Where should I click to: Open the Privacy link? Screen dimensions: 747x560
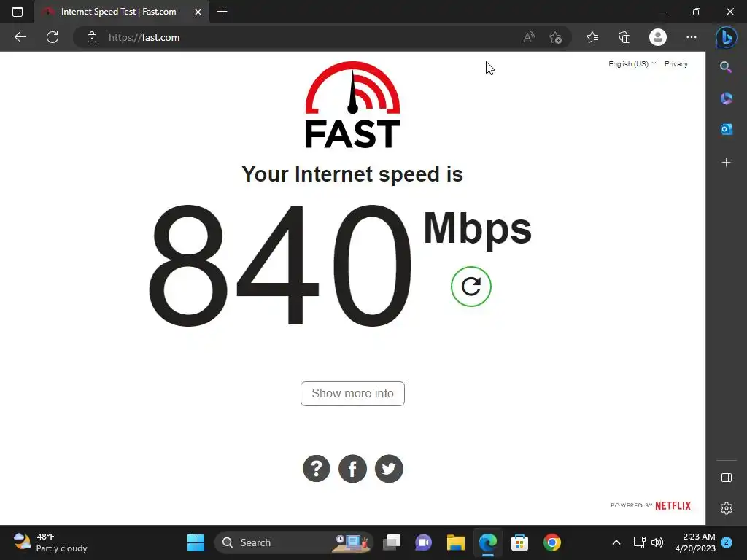(676, 64)
